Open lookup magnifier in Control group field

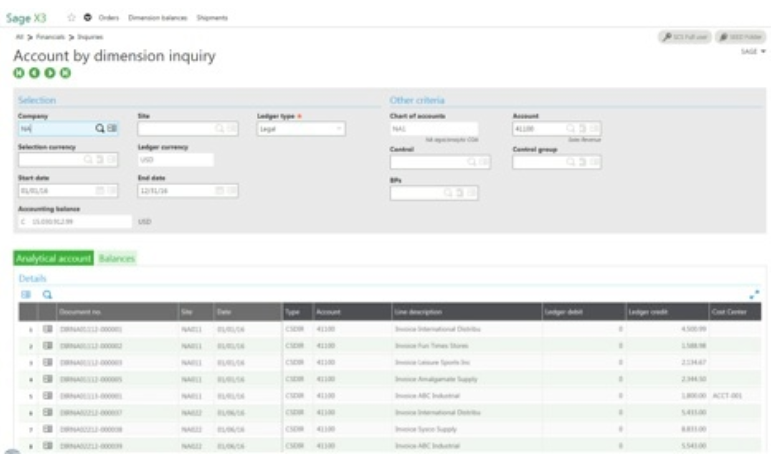[x=570, y=162]
